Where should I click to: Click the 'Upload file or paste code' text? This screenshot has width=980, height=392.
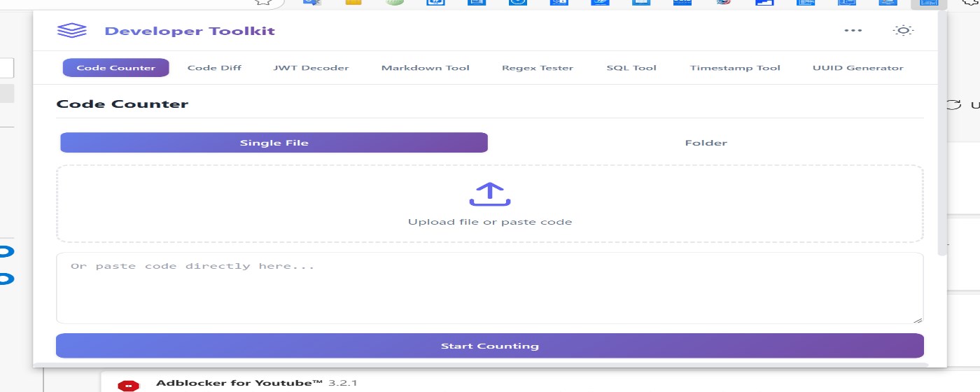[490, 222]
